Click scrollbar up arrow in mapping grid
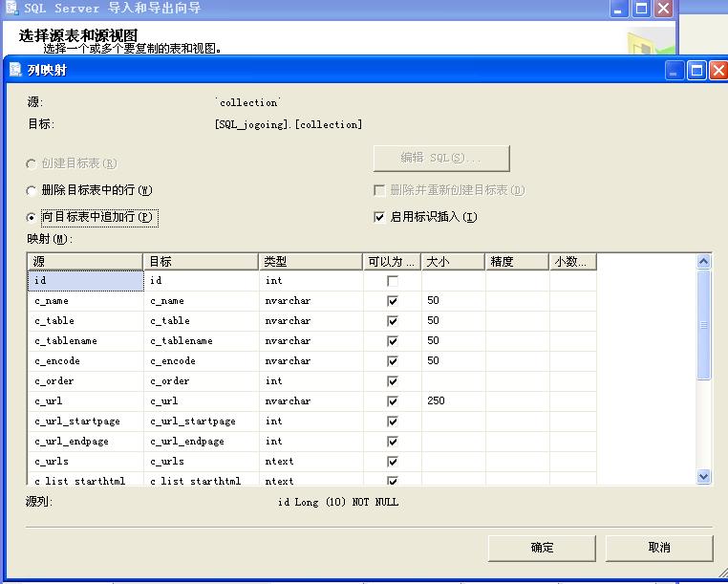Viewport: 728px width, 584px height. (704, 262)
